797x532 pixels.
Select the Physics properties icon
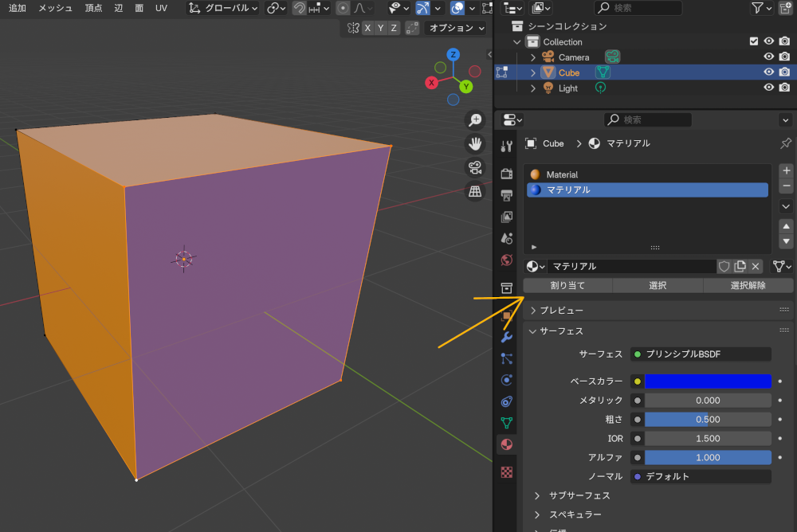pyautogui.click(x=507, y=381)
